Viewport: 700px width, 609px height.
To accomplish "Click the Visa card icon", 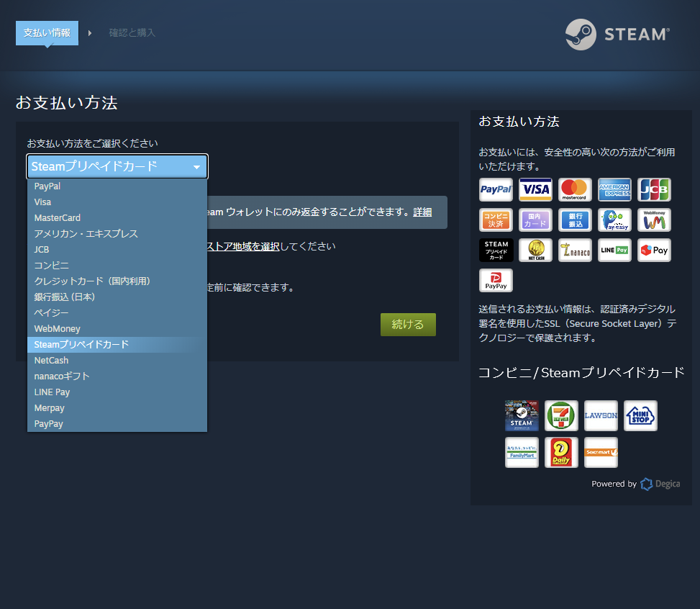I will (x=535, y=189).
